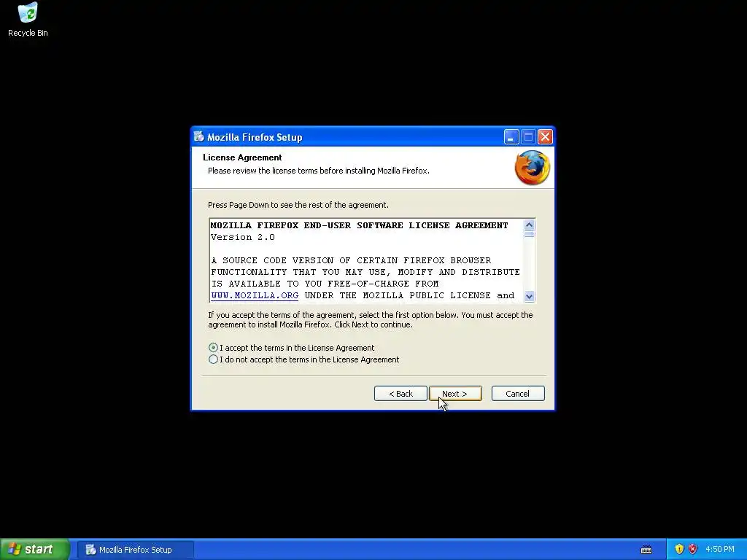
Task: Click the yellow security shield tray icon
Action: 679,549
